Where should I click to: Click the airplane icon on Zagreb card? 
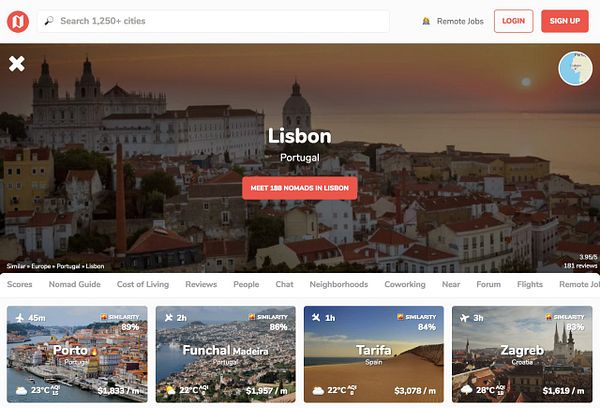pyautogui.click(x=465, y=318)
